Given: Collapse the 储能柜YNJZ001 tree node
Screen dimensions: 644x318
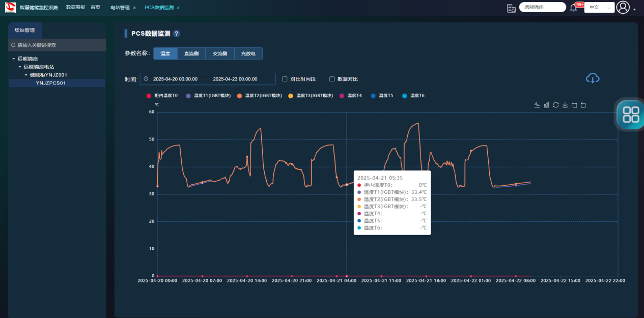Looking at the screenshot, I should 26,75.
